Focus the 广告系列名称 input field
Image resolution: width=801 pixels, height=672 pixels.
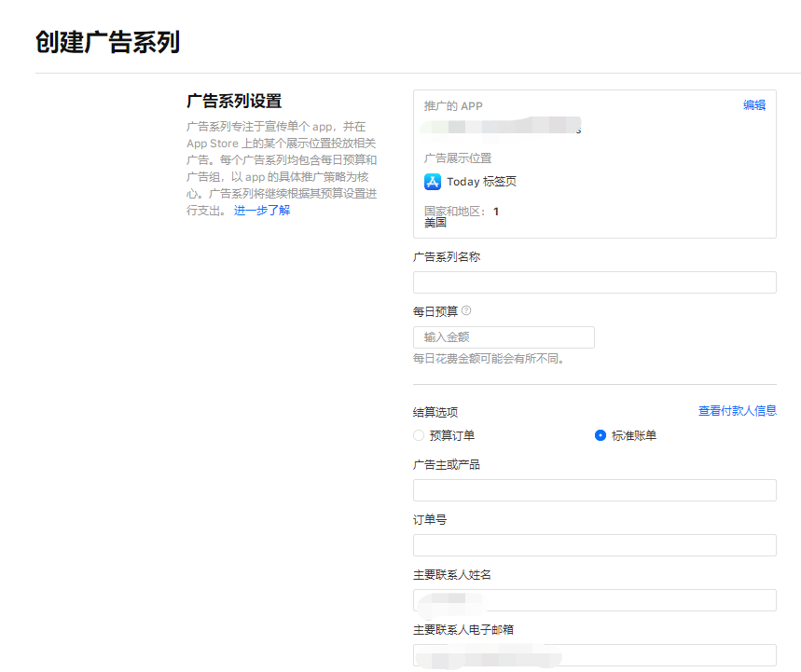pos(595,282)
